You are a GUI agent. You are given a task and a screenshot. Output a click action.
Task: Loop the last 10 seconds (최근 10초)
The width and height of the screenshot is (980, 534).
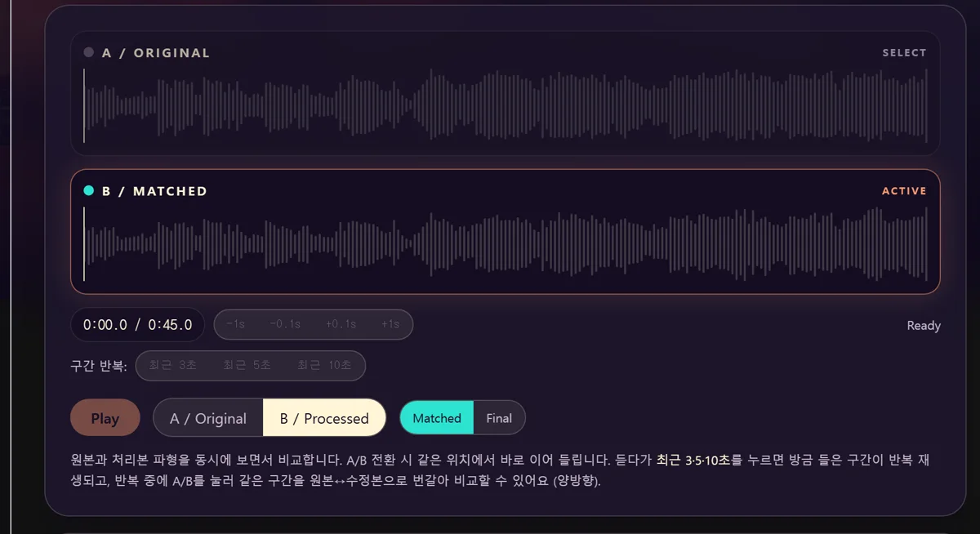pyautogui.click(x=324, y=365)
